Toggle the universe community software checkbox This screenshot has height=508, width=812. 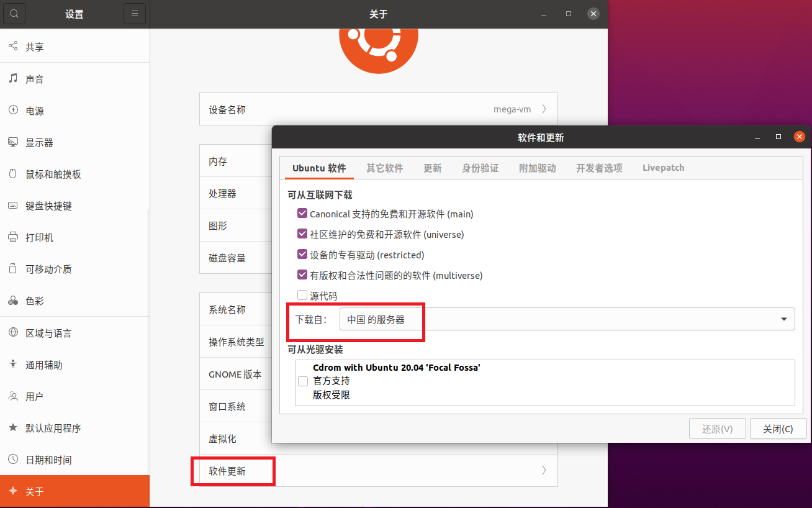click(302, 234)
